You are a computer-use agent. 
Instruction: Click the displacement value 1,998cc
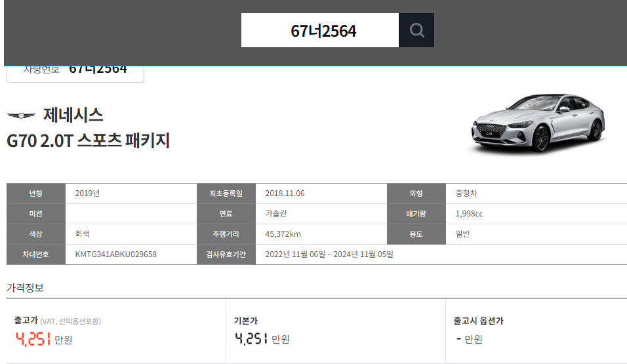(x=469, y=214)
